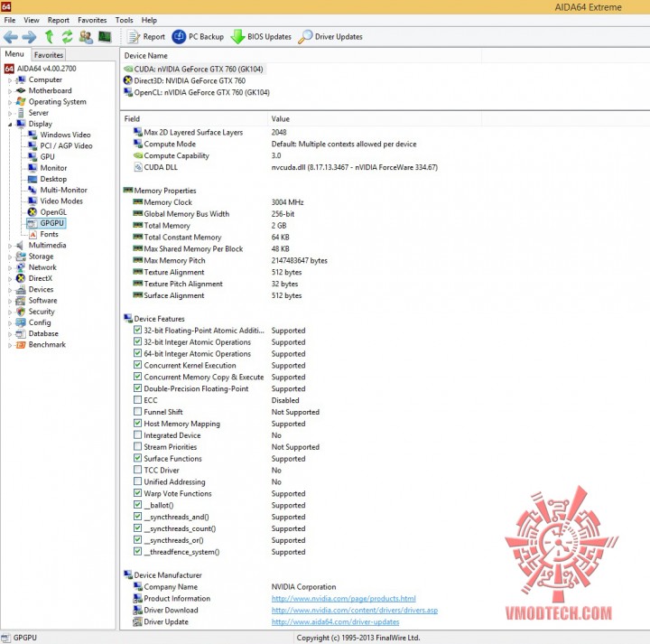Click the Forward navigation arrow
Viewport: 650px width, 644px height.
tap(29, 37)
